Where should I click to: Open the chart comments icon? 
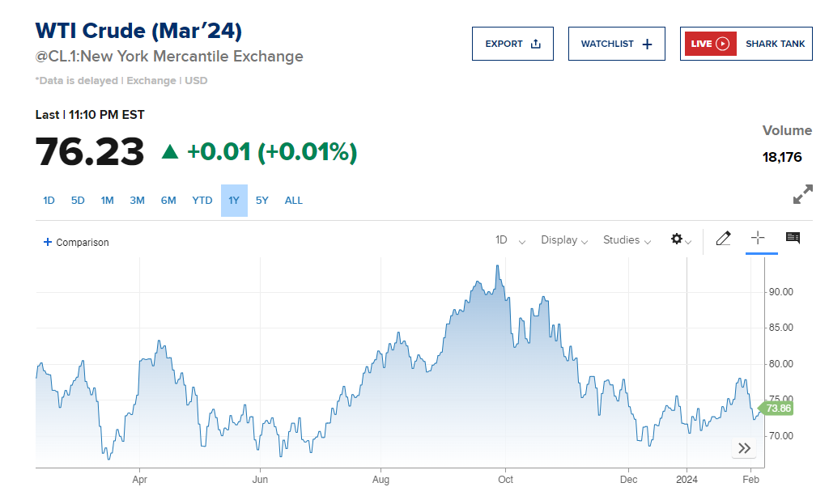[x=793, y=238]
